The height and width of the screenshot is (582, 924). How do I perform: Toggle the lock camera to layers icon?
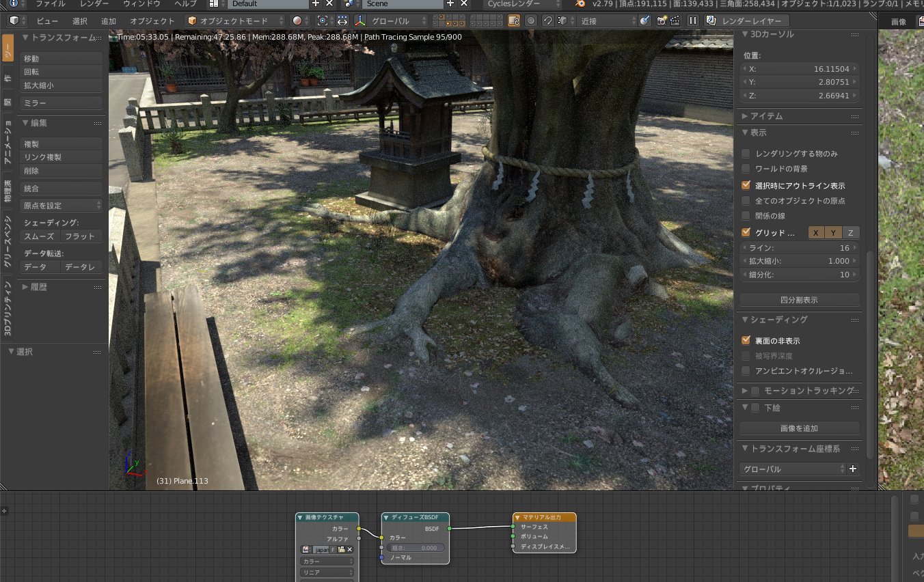coord(514,21)
